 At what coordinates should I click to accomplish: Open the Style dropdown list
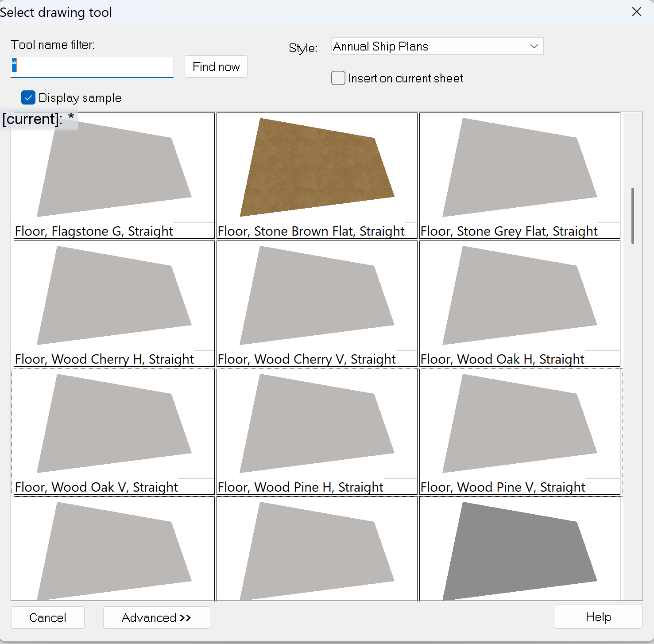[x=437, y=47]
